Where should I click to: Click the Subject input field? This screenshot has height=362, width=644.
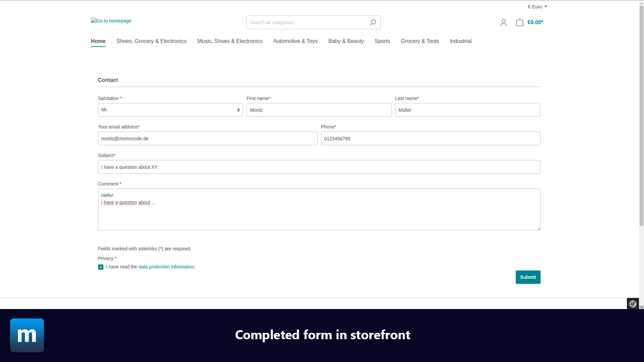319,167
